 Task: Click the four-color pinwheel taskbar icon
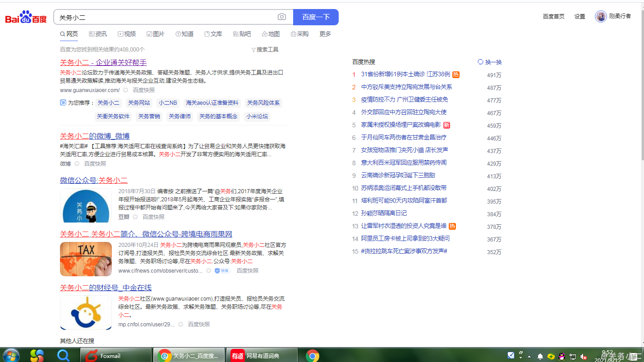pos(37,356)
